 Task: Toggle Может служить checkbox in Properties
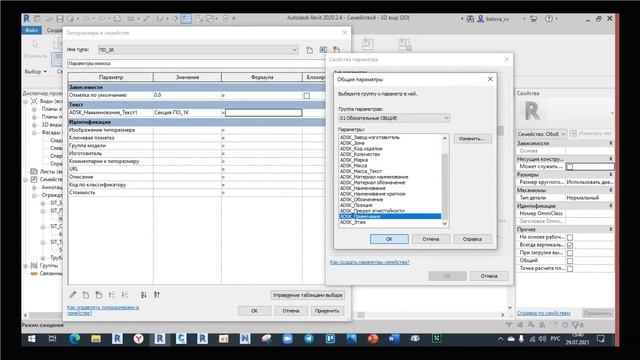point(570,167)
